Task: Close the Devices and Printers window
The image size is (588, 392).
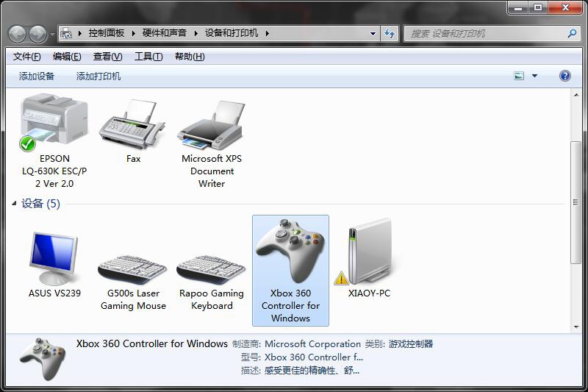Action: 565,7
